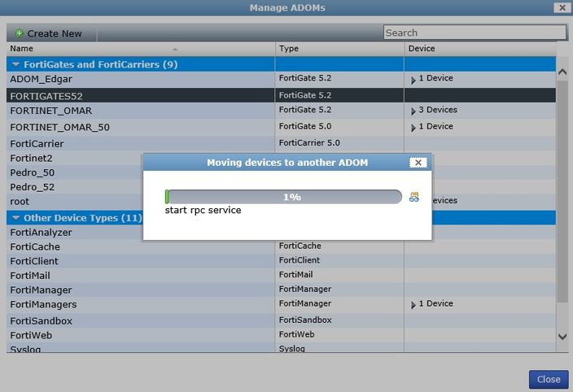Click the Type column header

pos(339,49)
